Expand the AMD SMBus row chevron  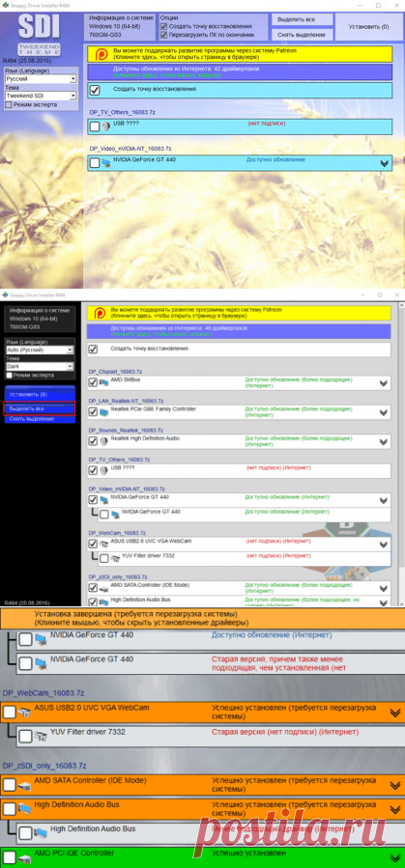(x=383, y=383)
